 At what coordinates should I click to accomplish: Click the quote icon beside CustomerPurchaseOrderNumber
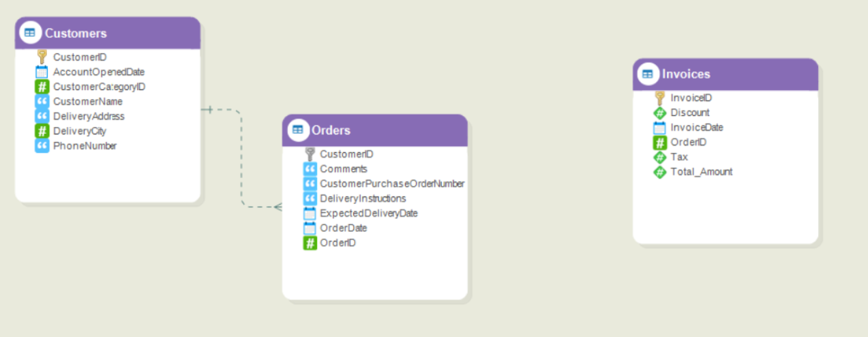tap(310, 184)
